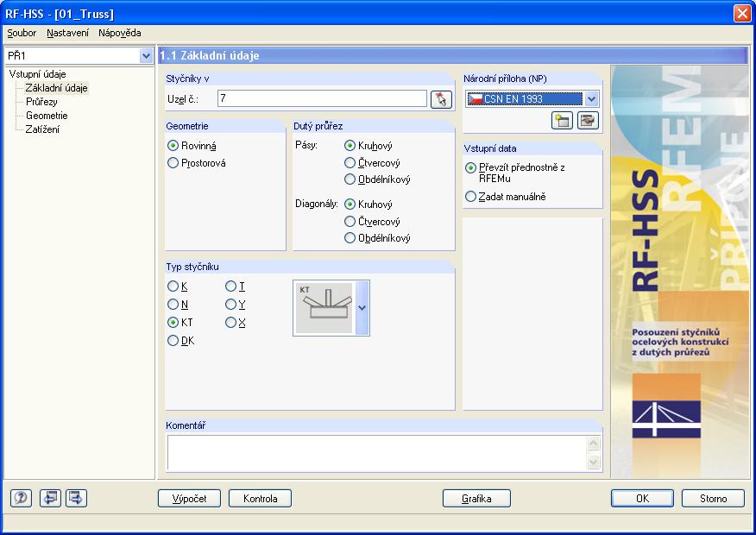Select the Y joint type
The height and width of the screenshot is (535, 756).
point(236,305)
